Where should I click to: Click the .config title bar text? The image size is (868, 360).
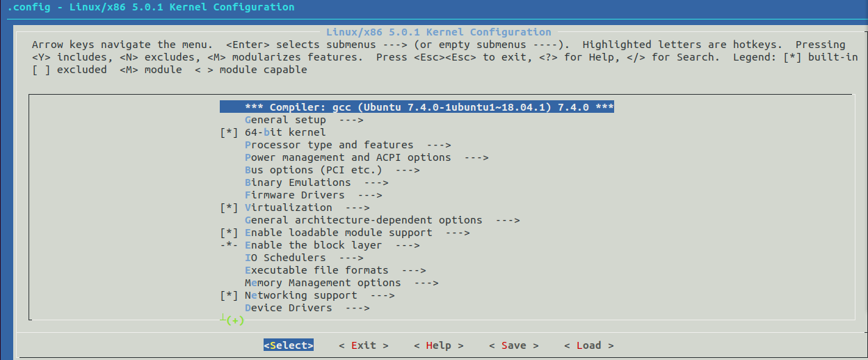coord(150,7)
